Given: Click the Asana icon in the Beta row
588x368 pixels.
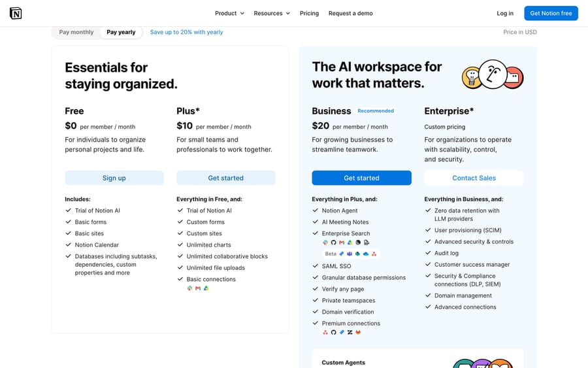Looking at the screenshot, I should click(374, 254).
